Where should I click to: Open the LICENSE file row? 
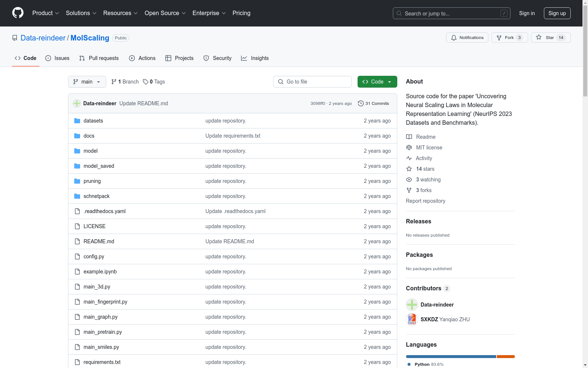232,226
